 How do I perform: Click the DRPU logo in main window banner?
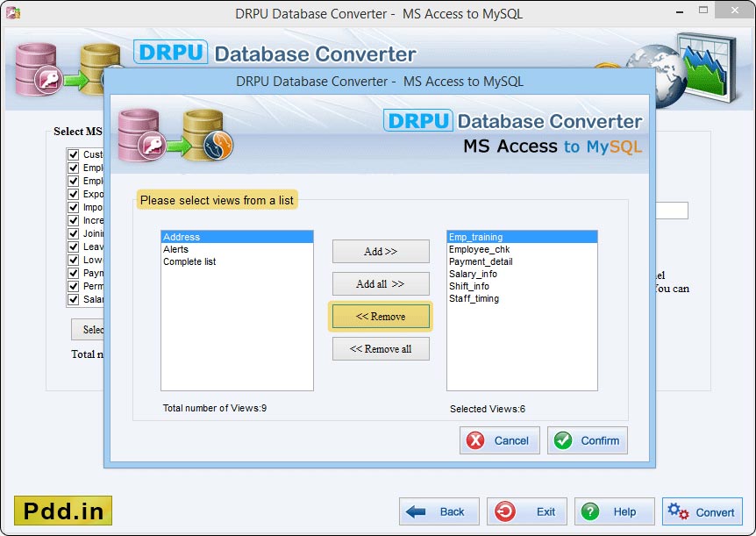click(171, 52)
